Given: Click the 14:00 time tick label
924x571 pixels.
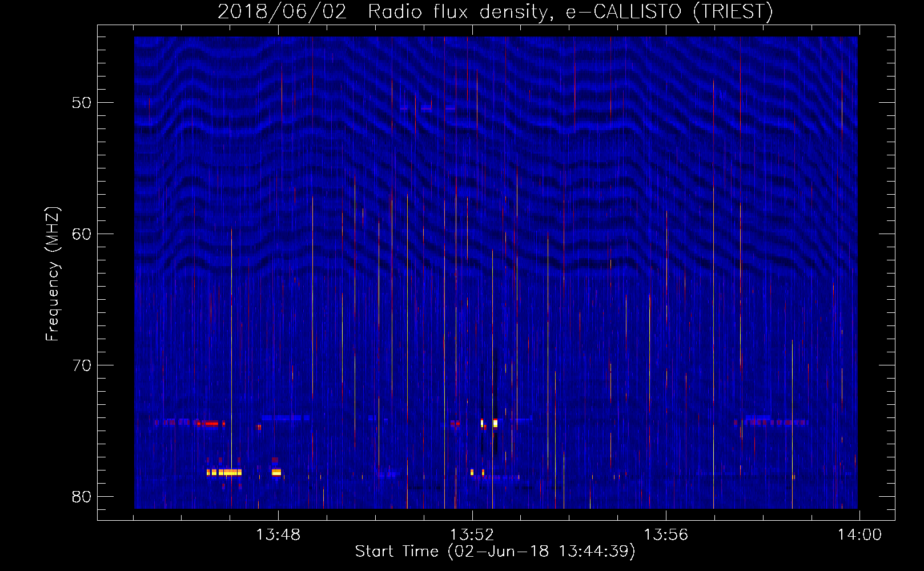Looking at the screenshot, I should (859, 535).
